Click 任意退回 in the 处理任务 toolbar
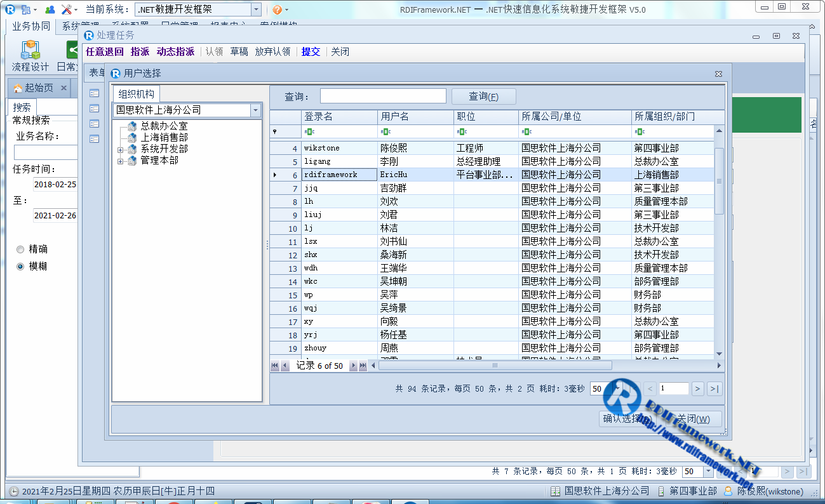The image size is (825, 504). 105,52
